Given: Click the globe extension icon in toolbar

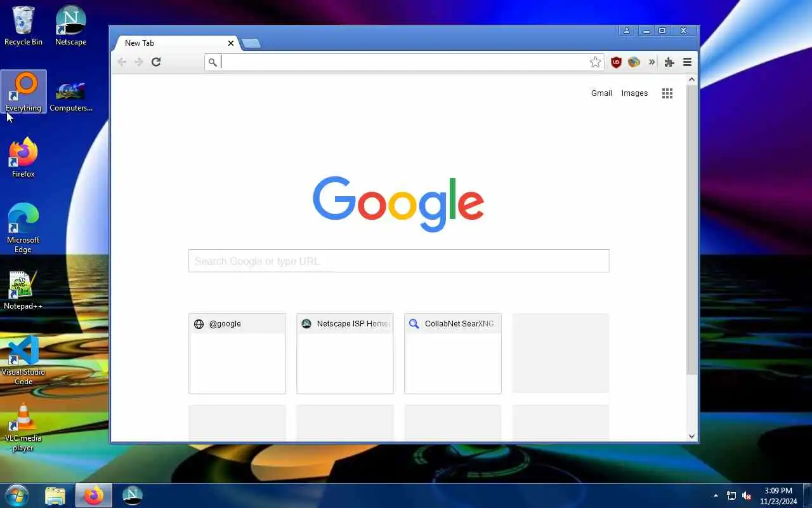Looking at the screenshot, I should pyautogui.click(x=634, y=62).
